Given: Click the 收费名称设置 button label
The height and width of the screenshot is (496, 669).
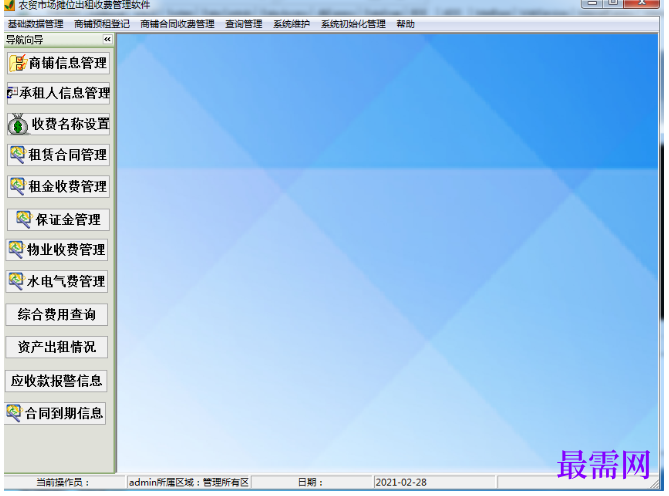Looking at the screenshot, I should [x=71, y=124].
